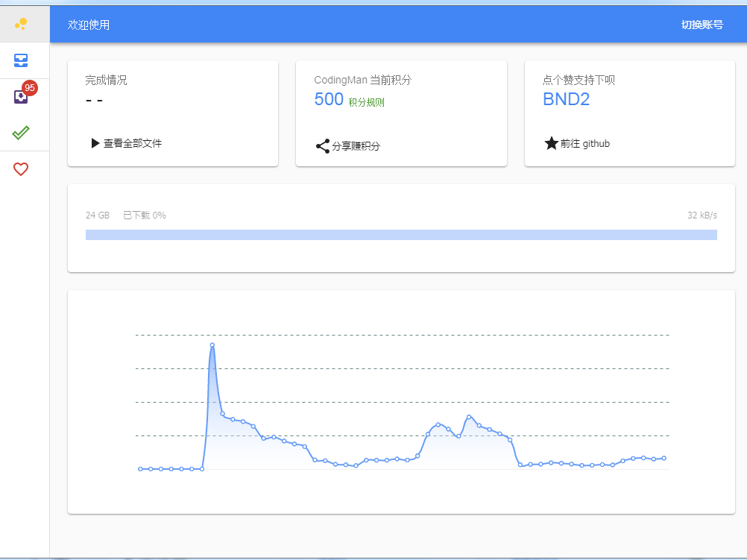Click the yellow bubbles logo icon
This screenshot has width=747, height=560.
pos(22,24)
